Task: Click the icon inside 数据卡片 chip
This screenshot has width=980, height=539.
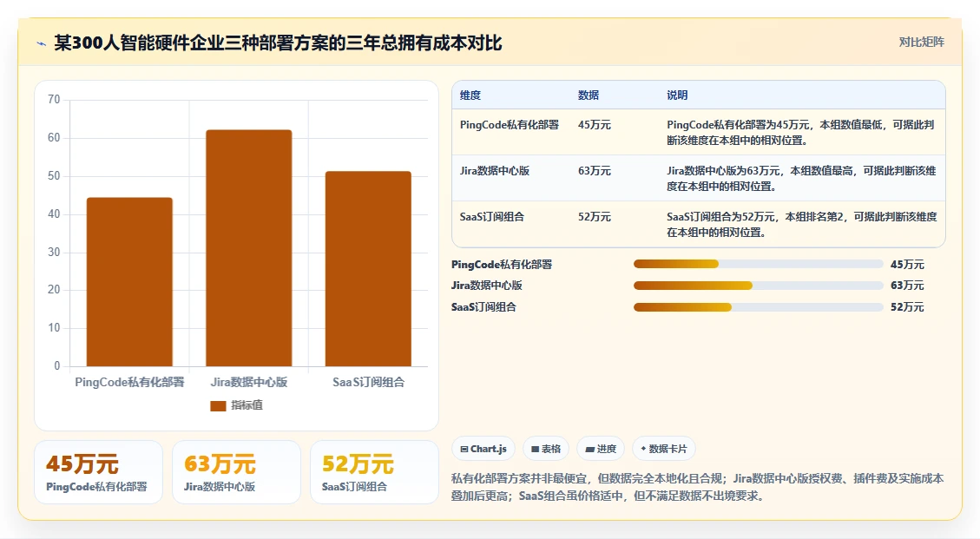Action: (x=643, y=449)
